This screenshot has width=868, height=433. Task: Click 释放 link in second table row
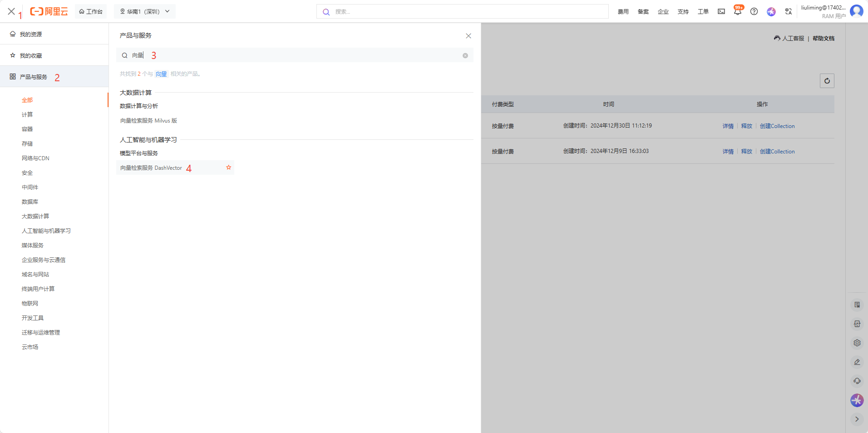point(746,152)
